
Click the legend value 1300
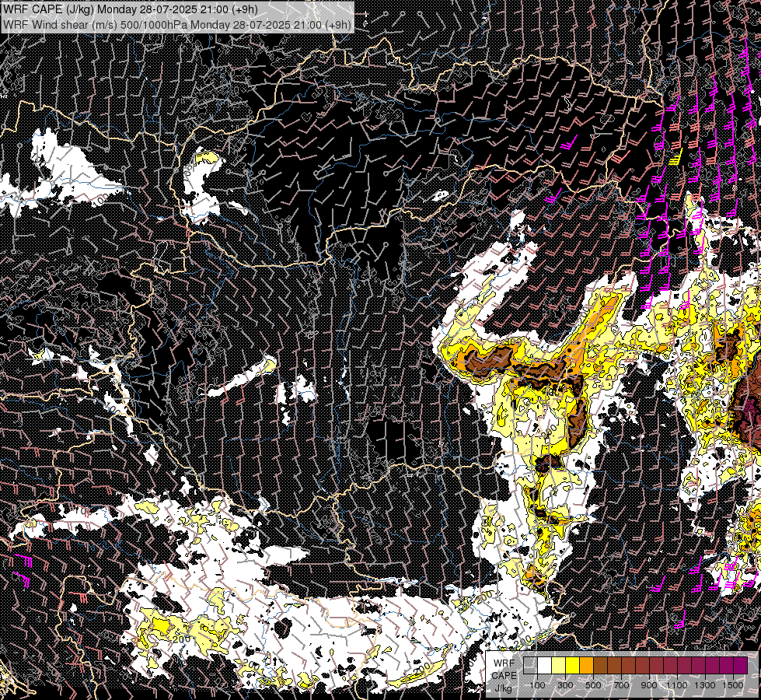pyautogui.click(x=705, y=685)
